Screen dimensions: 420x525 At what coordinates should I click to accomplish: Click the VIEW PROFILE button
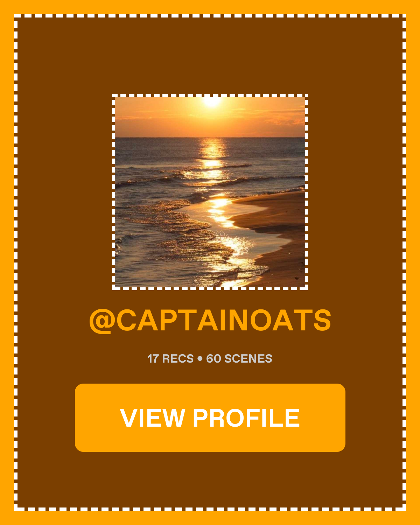coord(210,418)
